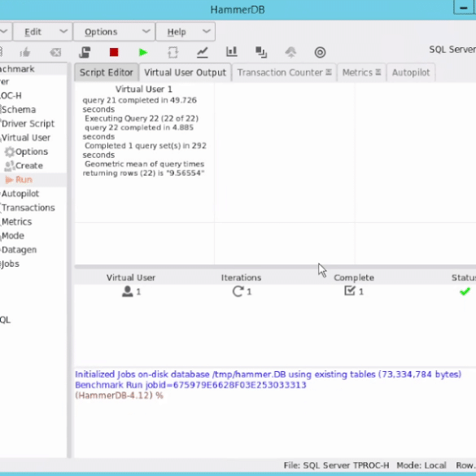Image resolution: width=476 pixels, height=476 pixels.
Task: Click the Delete Schema toolbar icon
Action: point(55,53)
